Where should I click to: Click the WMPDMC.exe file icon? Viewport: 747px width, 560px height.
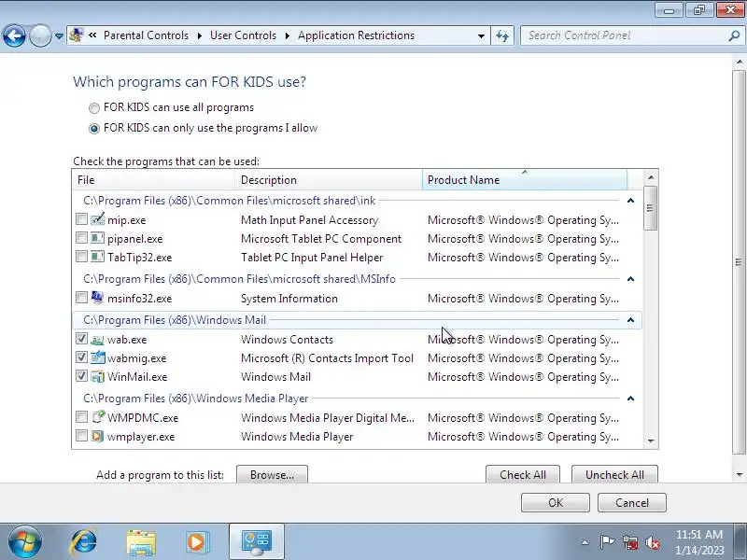pos(97,417)
